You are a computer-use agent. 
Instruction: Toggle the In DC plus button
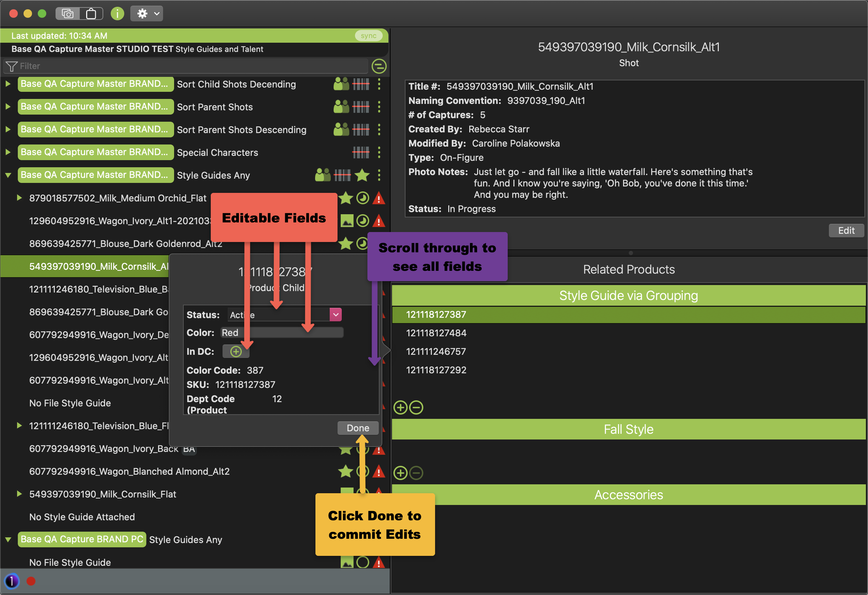236,352
